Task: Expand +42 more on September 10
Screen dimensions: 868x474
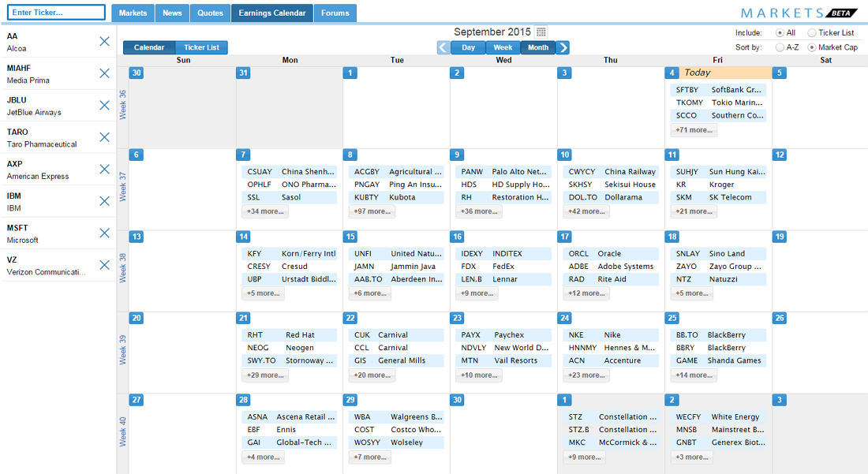Action: coord(586,211)
